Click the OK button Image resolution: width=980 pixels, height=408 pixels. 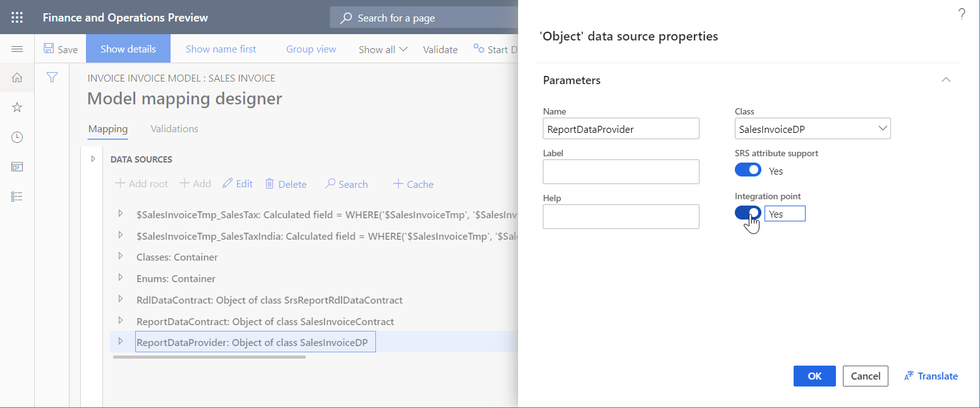point(814,376)
